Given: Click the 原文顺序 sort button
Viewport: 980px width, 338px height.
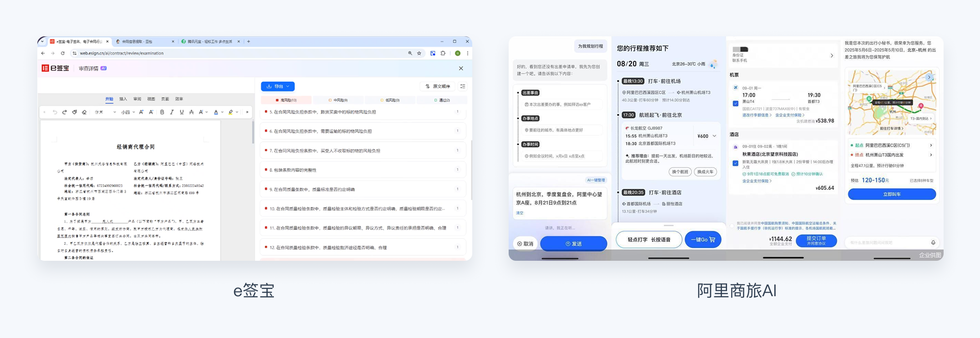Looking at the screenshot, I should [x=438, y=86].
